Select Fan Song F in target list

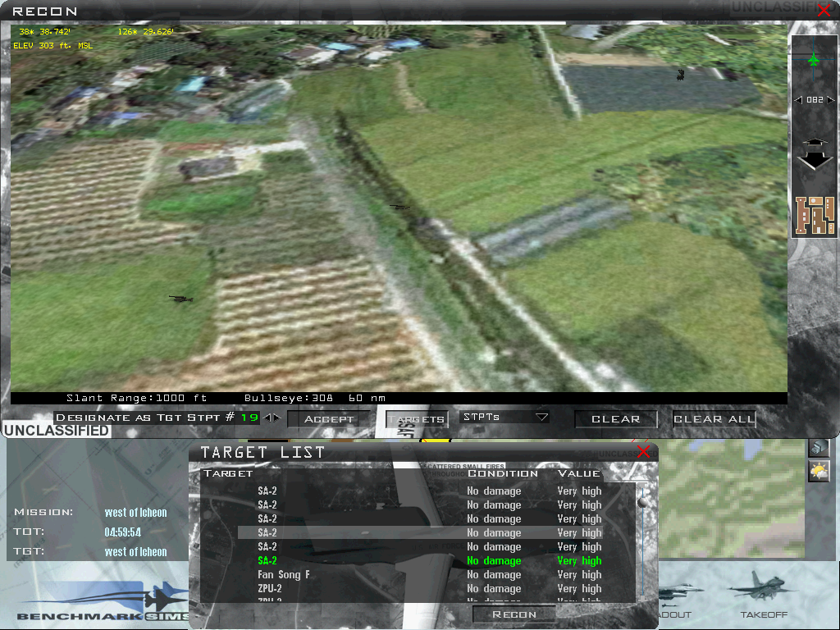point(283,575)
